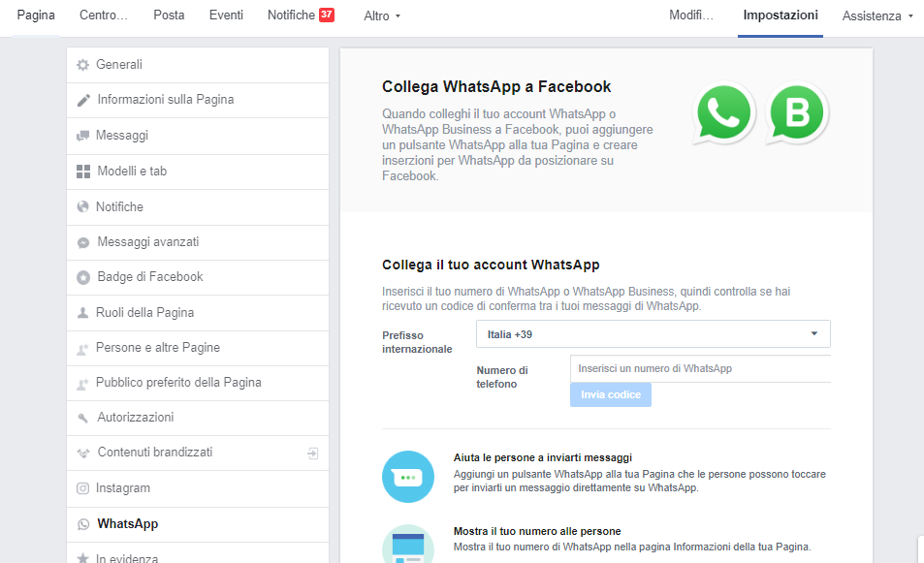
Task: Go to Autorizzazioni settings
Action: click(198, 418)
